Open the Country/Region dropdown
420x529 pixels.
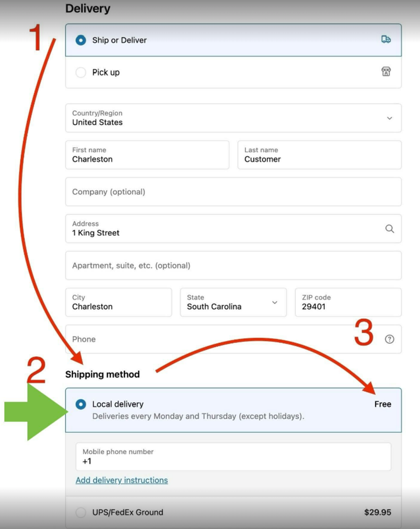[233, 118]
